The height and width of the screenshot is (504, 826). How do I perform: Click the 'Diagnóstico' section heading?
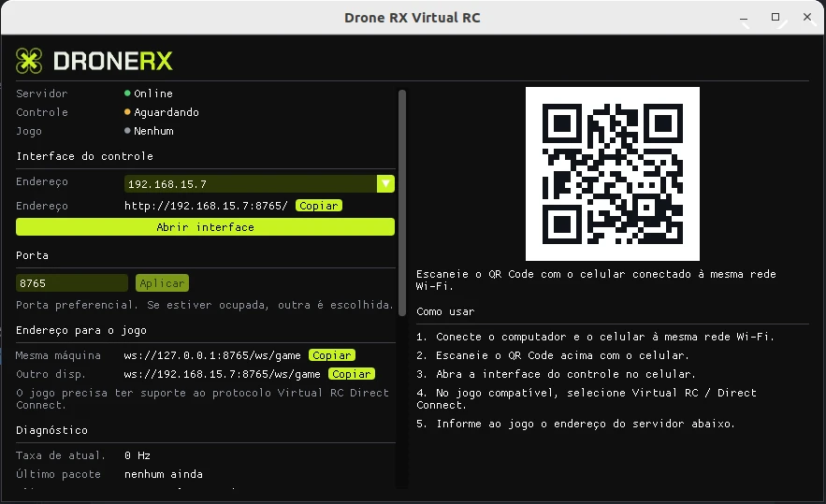click(51, 430)
